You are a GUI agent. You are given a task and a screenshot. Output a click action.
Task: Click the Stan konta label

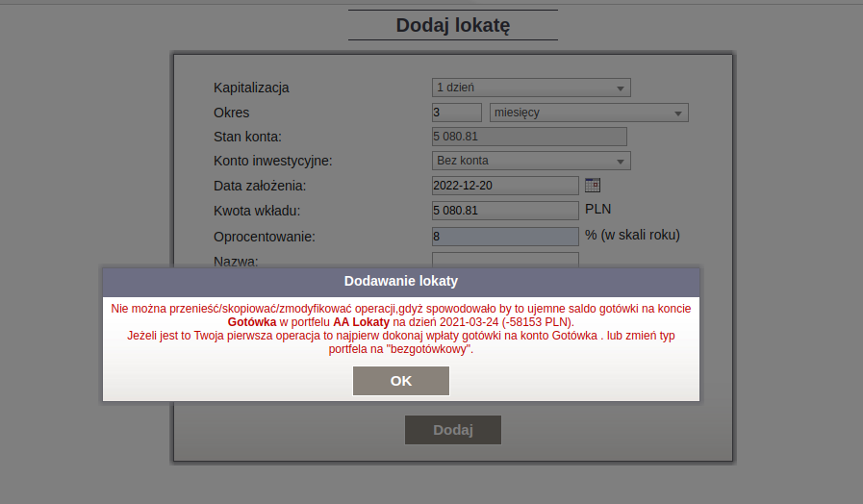pyautogui.click(x=247, y=137)
